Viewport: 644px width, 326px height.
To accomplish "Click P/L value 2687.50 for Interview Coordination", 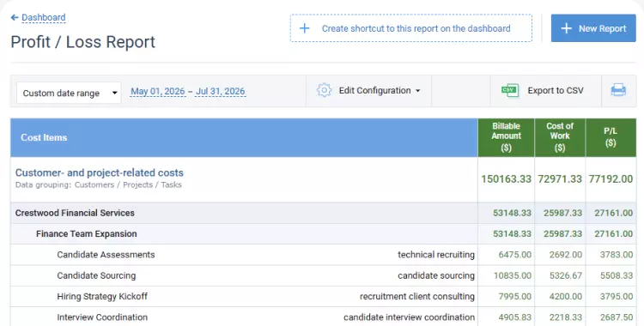I will (617, 317).
